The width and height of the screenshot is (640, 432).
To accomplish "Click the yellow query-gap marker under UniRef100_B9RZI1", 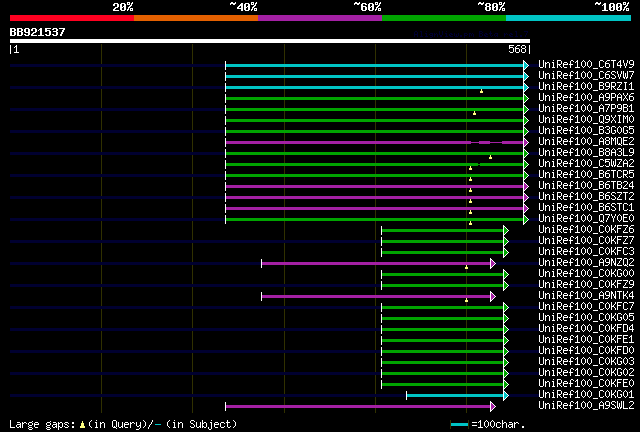I will point(482,91).
